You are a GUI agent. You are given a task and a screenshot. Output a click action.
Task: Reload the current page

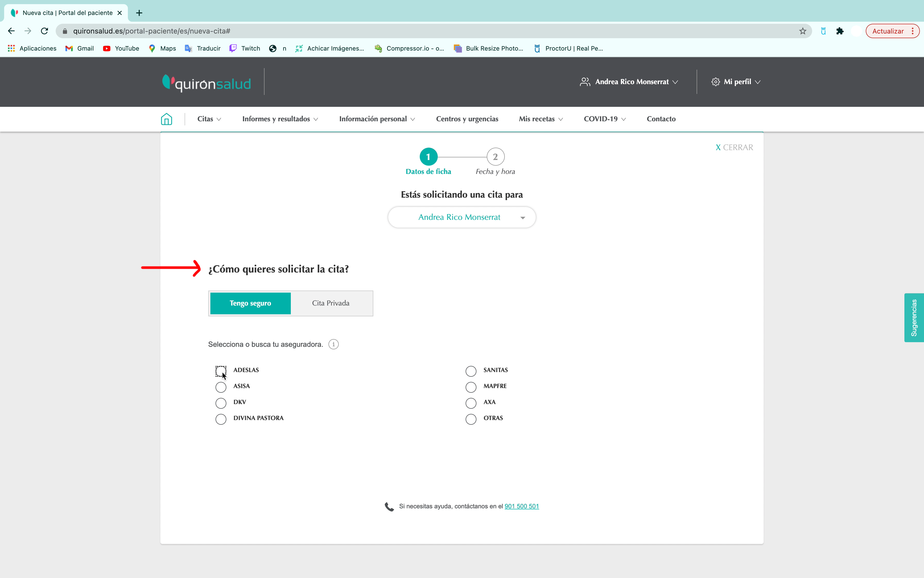(x=45, y=31)
